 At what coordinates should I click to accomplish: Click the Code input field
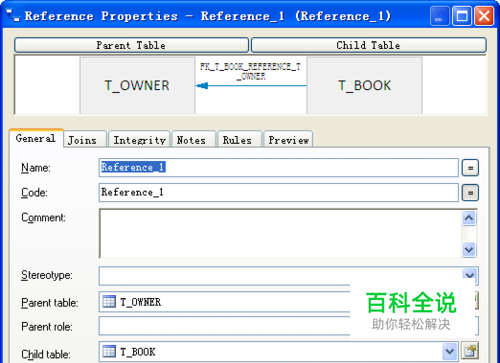coord(279,192)
